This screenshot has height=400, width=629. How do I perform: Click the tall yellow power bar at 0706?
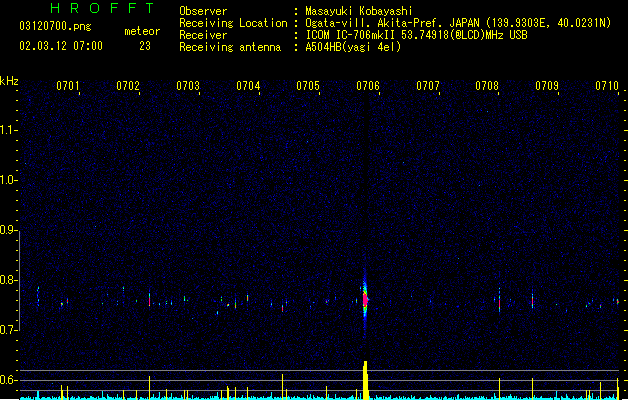click(x=365, y=380)
